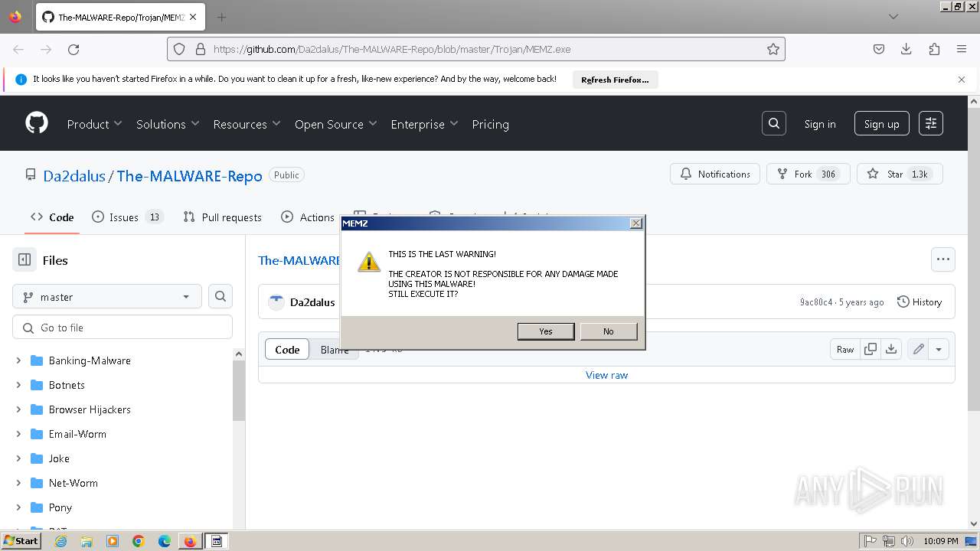The width and height of the screenshot is (980, 551).
Task: Select the Blame view toggle
Action: pos(335,350)
